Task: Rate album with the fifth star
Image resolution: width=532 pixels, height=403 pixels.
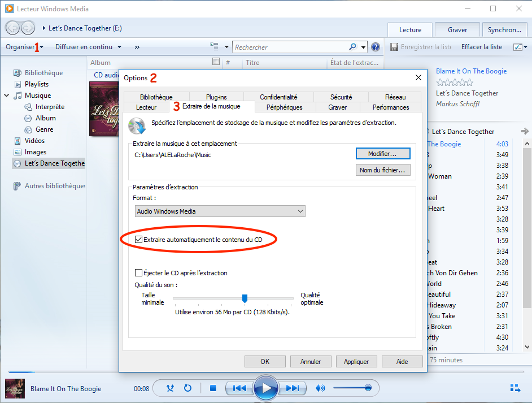Action: coord(469,82)
